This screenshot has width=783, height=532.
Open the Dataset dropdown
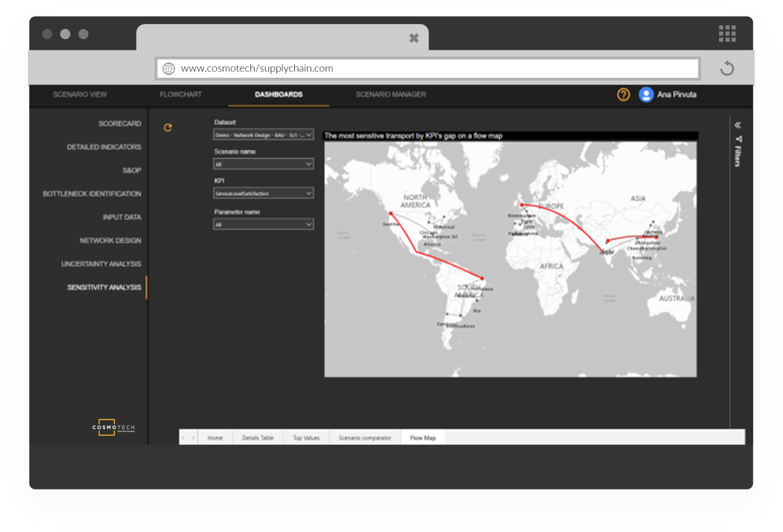[263, 135]
